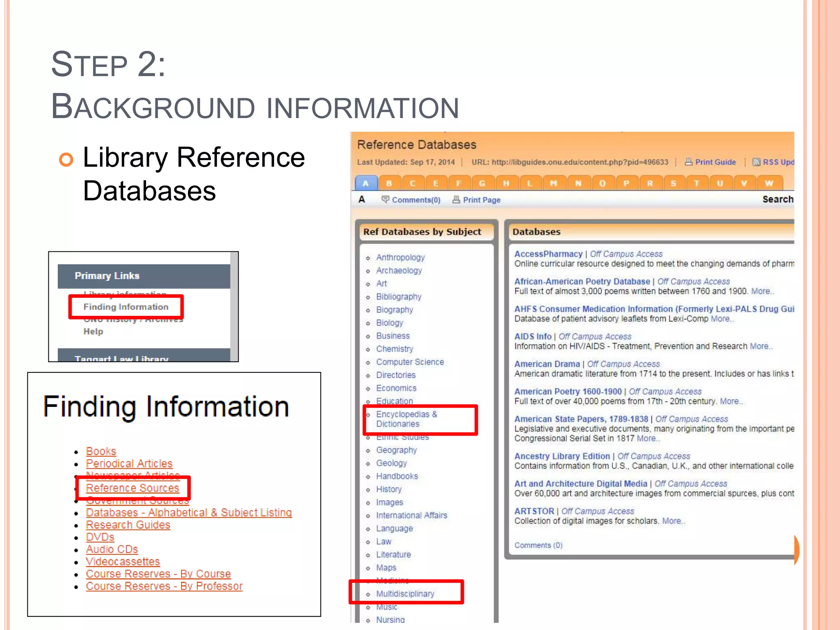Viewport: 840px width, 630px height.
Task: Open the International Affairs subject link
Action: pos(411,515)
